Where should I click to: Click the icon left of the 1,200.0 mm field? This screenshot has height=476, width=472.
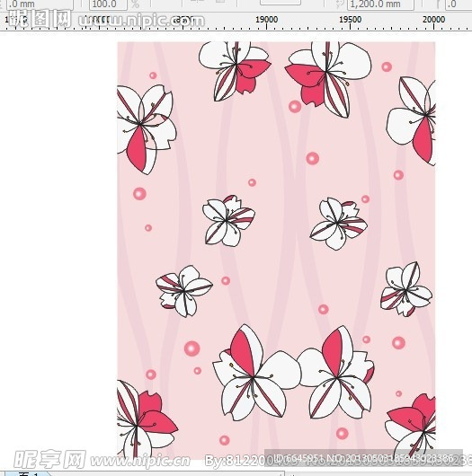(x=338, y=4)
